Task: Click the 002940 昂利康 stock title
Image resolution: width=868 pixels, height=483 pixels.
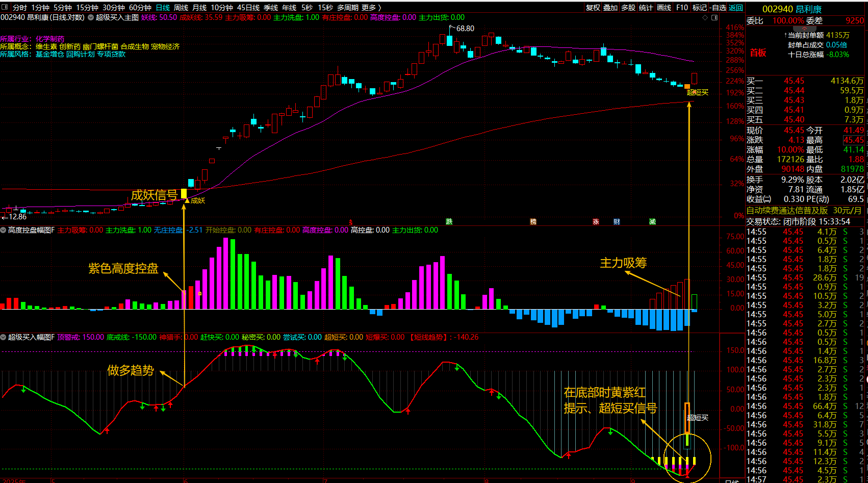Action: pos(792,9)
